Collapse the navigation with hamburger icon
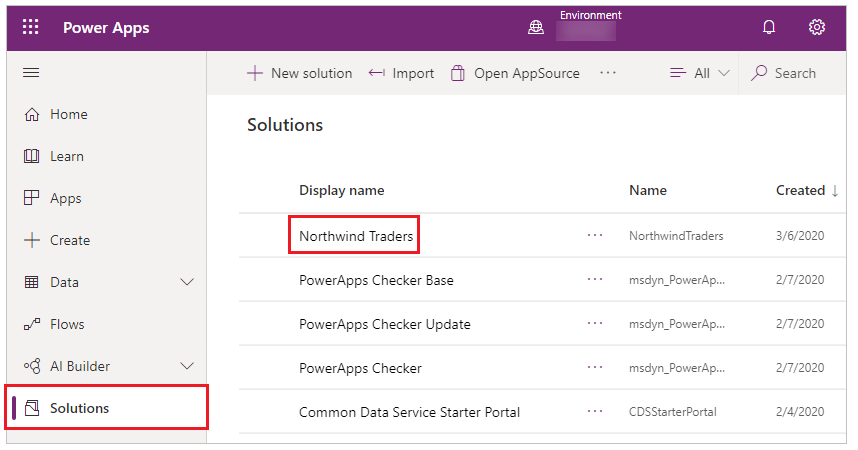Image resolution: width=858 pixels, height=450 pixels. [31, 73]
